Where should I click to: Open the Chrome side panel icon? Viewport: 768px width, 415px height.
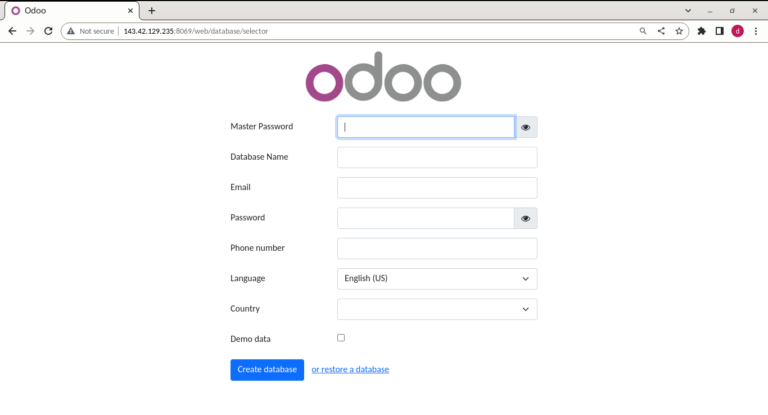[720, 31]
